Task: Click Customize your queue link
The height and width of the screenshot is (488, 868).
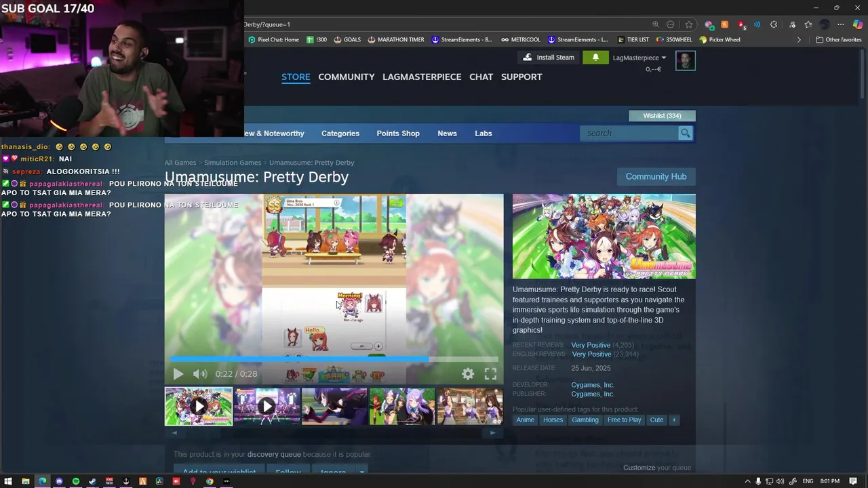Action: click(x=657, y=468)
